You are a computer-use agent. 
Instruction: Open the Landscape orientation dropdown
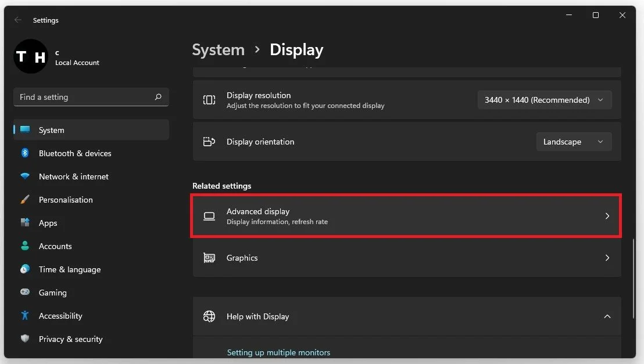point(574,142)
